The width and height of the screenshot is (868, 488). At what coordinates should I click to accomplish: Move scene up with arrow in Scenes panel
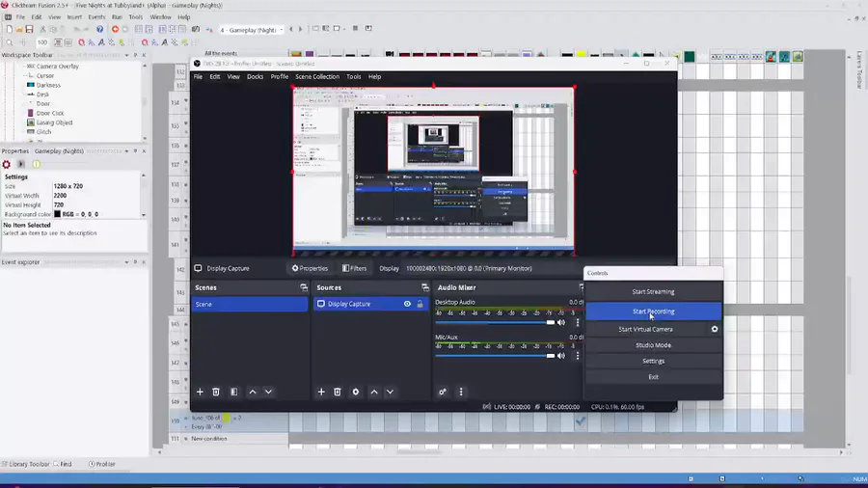point(253,392)
